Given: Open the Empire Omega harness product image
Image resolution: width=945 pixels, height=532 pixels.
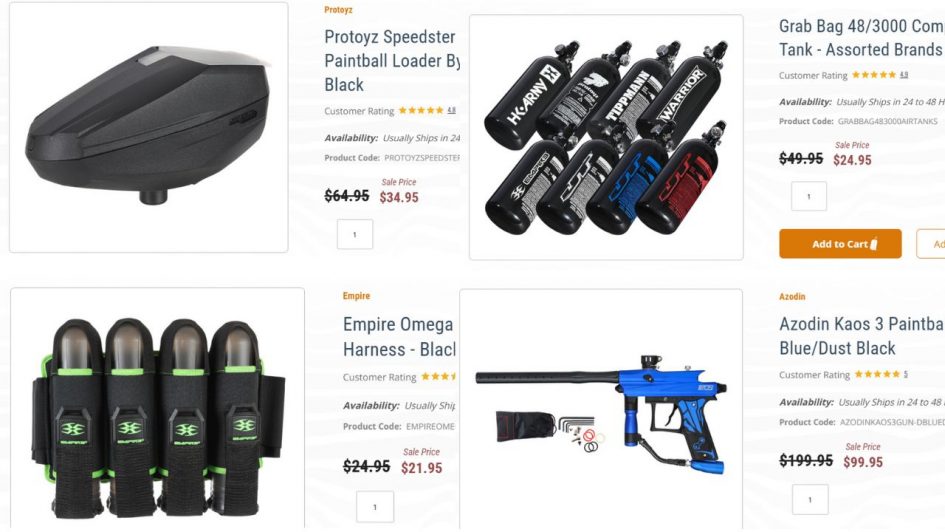Looking at the screenshot, I should click(157, 409).
